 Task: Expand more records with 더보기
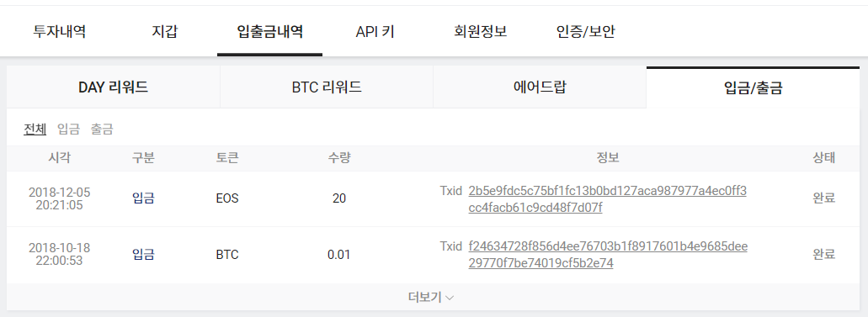(431, 298)
